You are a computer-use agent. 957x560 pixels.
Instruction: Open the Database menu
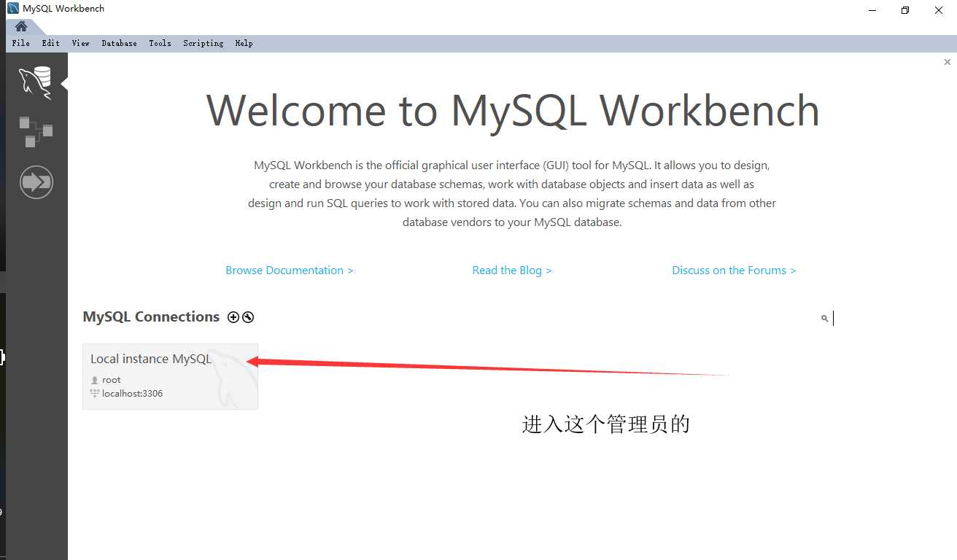pos(120,43)
